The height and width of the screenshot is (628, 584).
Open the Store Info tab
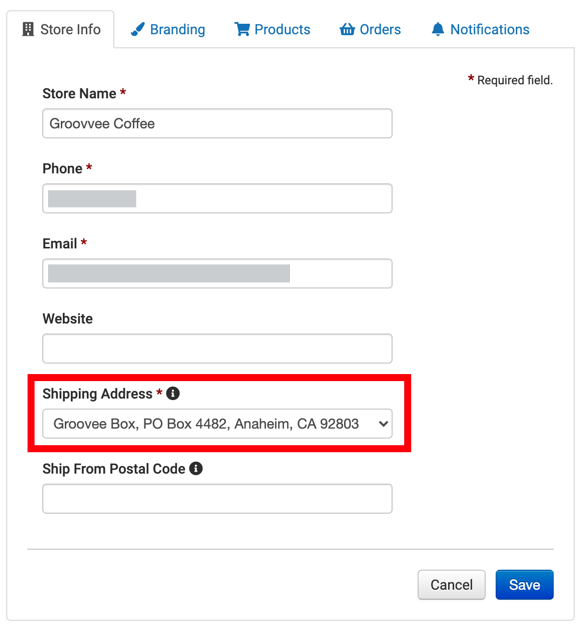(x=61, y=29)
